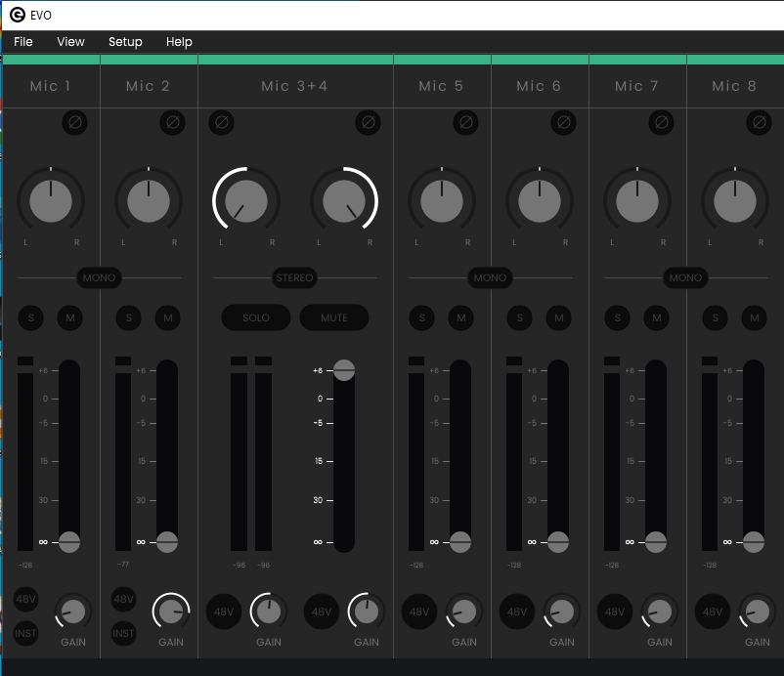Screen dimensions: 784x676
Task: Mute the Mic 2 channel
Action: click(x=168, y=317)
